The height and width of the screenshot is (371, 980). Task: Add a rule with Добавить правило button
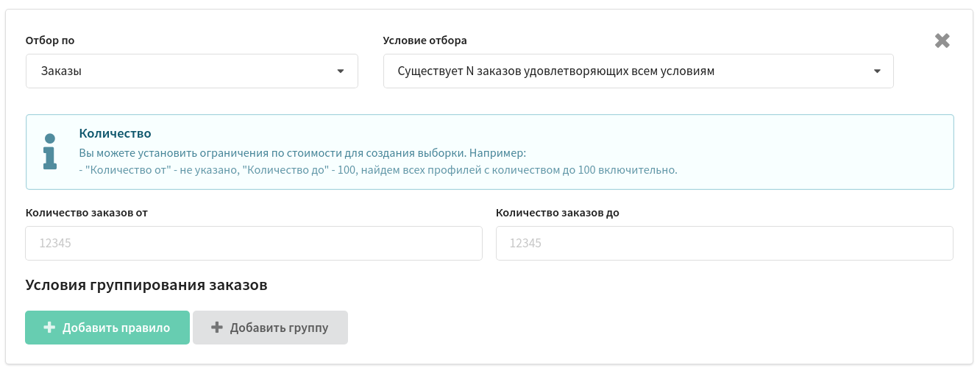coord(107,328)
